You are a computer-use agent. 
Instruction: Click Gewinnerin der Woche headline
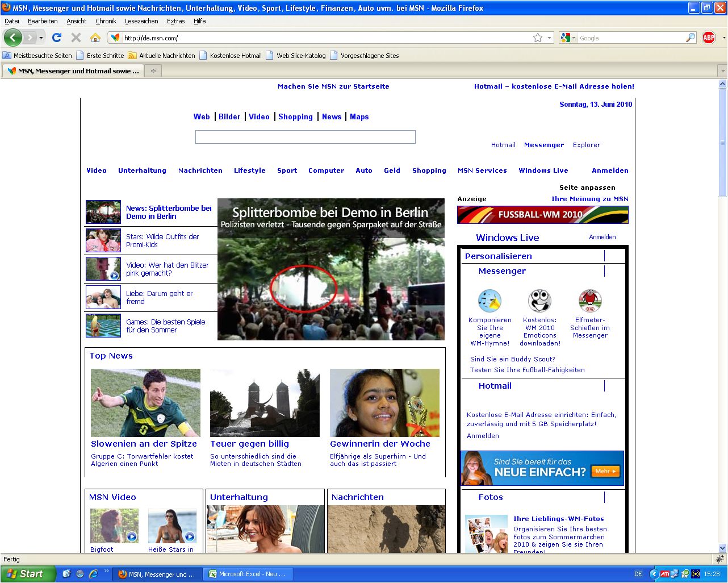(380, 444)
